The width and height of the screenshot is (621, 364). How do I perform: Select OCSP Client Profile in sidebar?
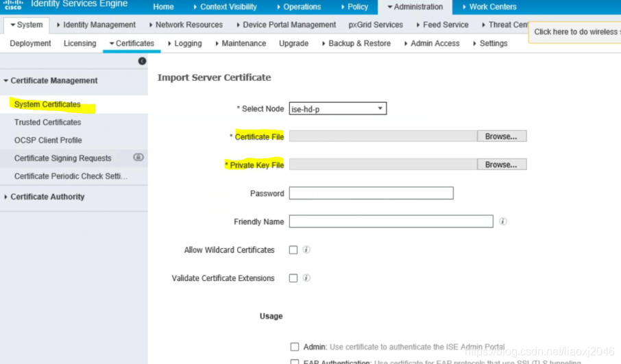pyautogui.click(x=48, y=141)
